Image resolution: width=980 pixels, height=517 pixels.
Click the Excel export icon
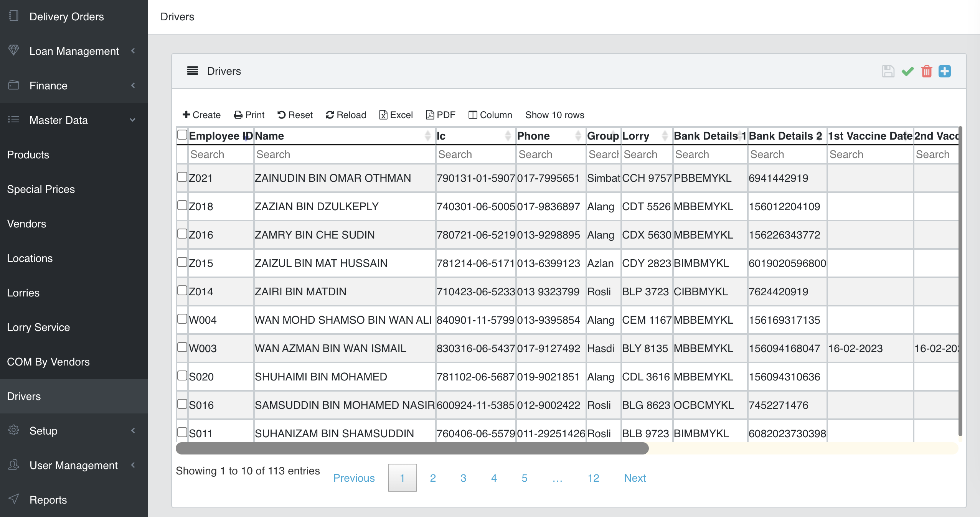coord(383,115)
